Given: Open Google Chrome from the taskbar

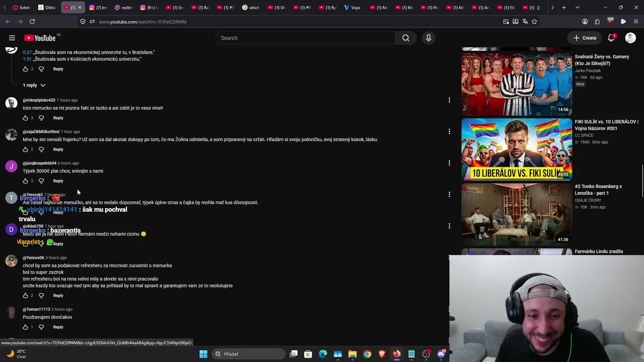Looking at the screenshot, I should (367, 354).
